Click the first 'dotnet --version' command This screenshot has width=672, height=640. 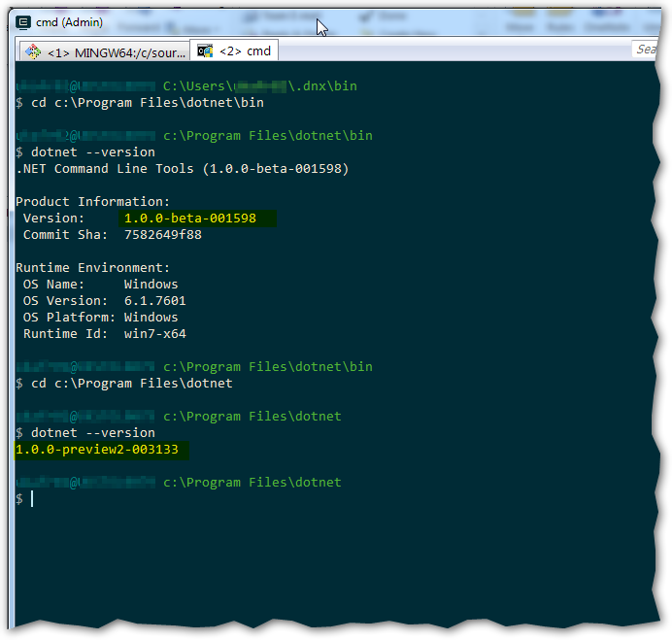93,152
